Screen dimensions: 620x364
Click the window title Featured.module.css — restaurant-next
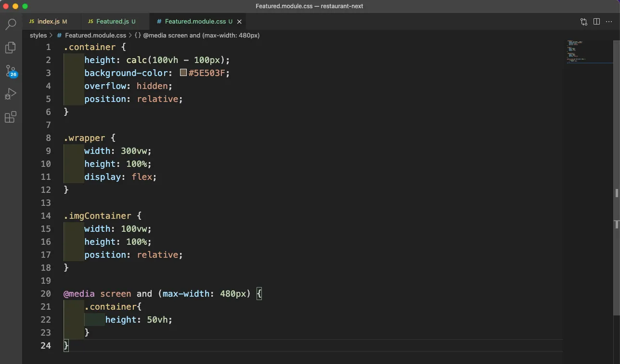310,6
